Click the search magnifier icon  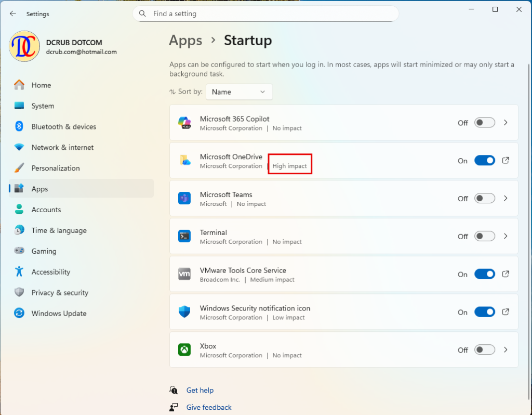click(142, 14)
